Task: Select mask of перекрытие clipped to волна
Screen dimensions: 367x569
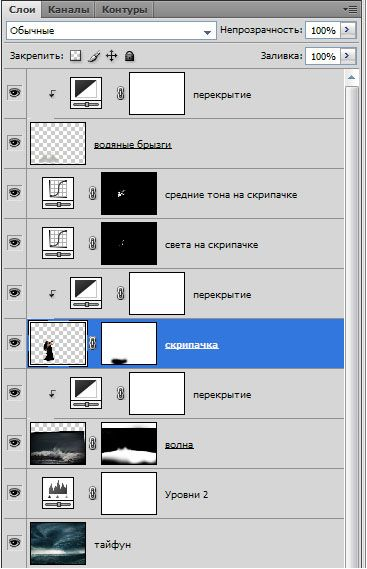Action: pos(157,393)
